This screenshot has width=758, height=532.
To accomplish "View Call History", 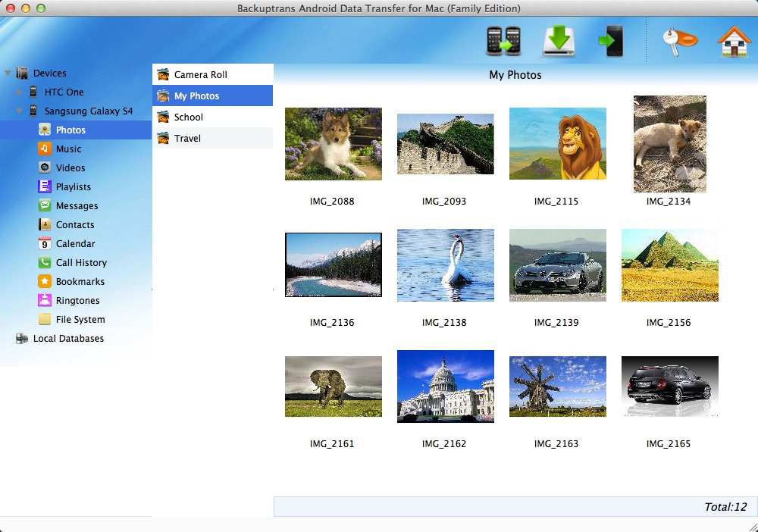I will point(81,262).
